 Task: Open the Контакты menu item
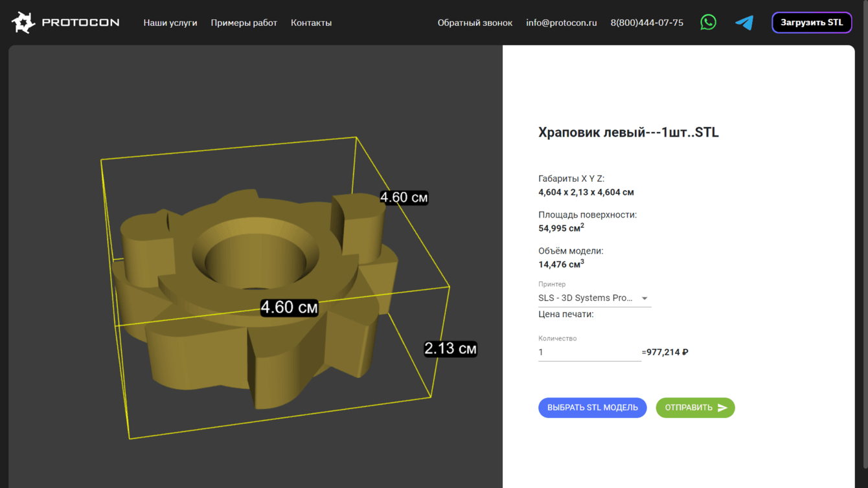311,23
